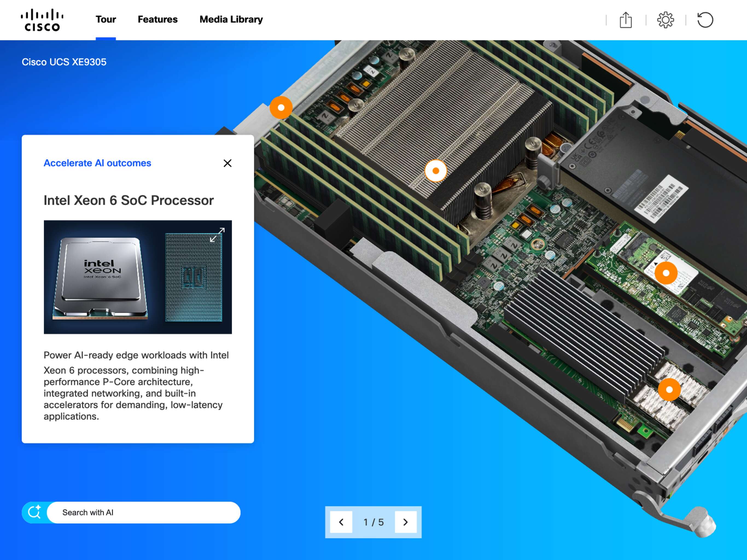Expand the Intel Xeon processor image
This screenshot has height=560, width=747.
click(217, 235)
